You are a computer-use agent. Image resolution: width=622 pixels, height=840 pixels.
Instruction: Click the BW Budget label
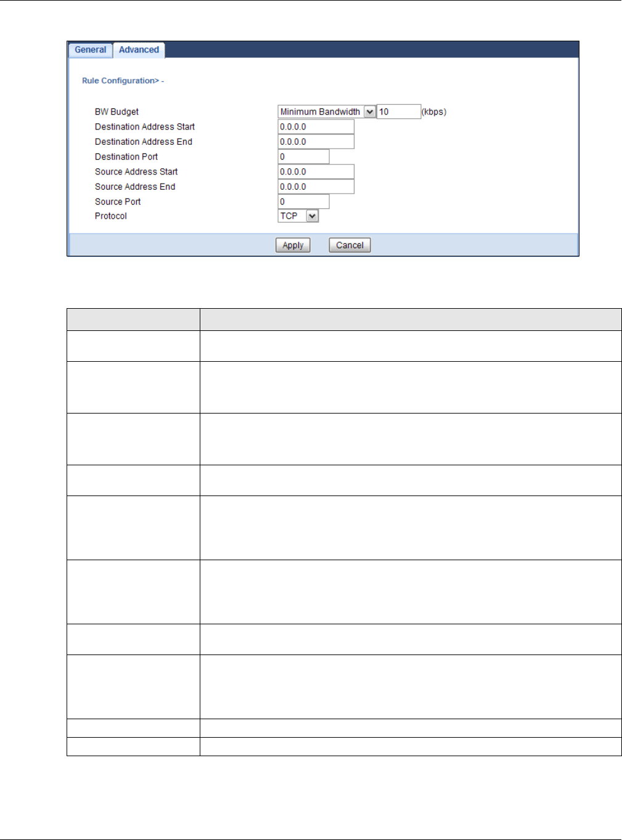(117, 112)
